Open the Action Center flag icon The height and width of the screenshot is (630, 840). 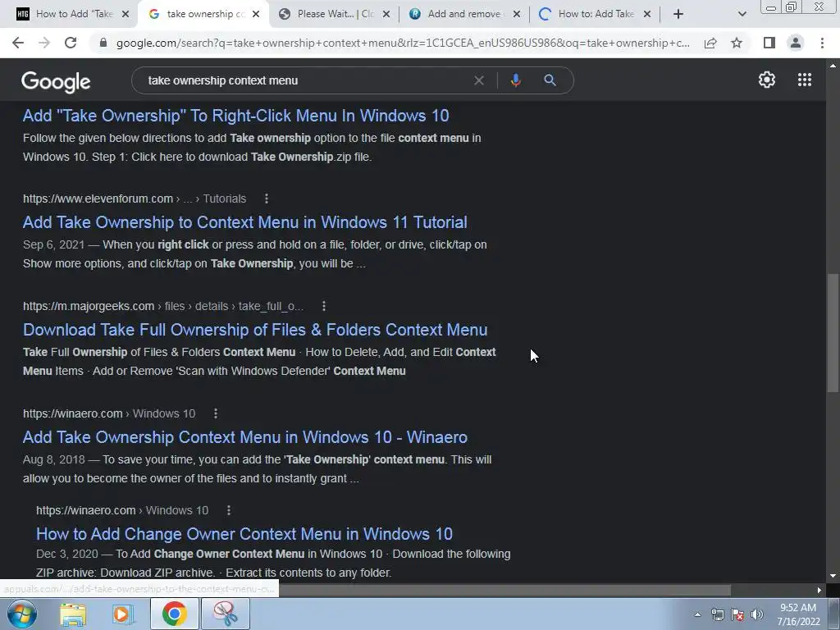(737, 614)
